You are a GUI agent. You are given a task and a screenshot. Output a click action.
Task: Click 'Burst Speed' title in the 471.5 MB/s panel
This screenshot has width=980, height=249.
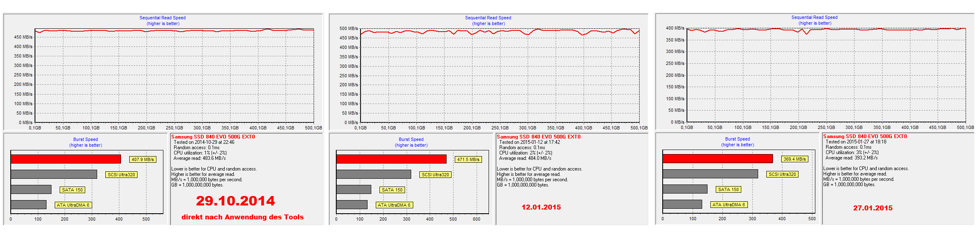click(x=411, y=139)
